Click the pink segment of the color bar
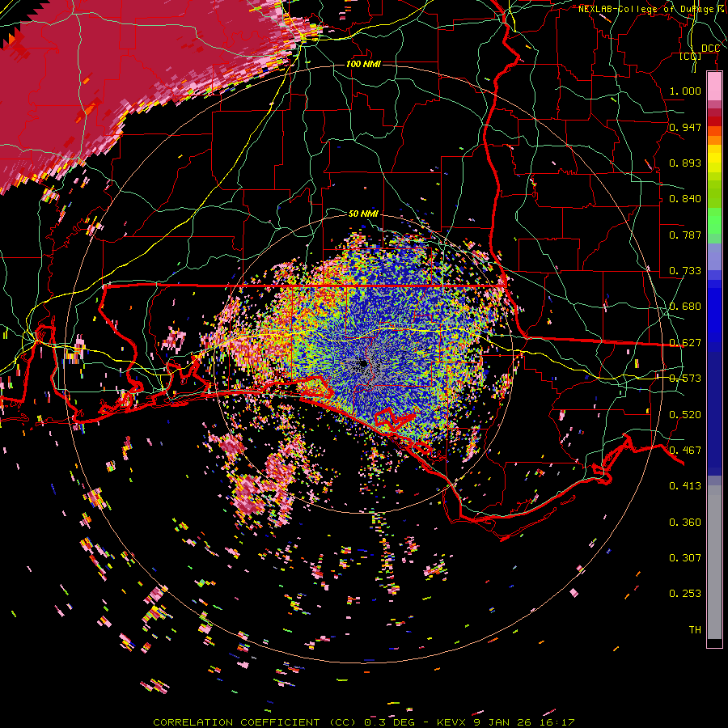This screenshot has height=728, width=728. pos(714,87)
